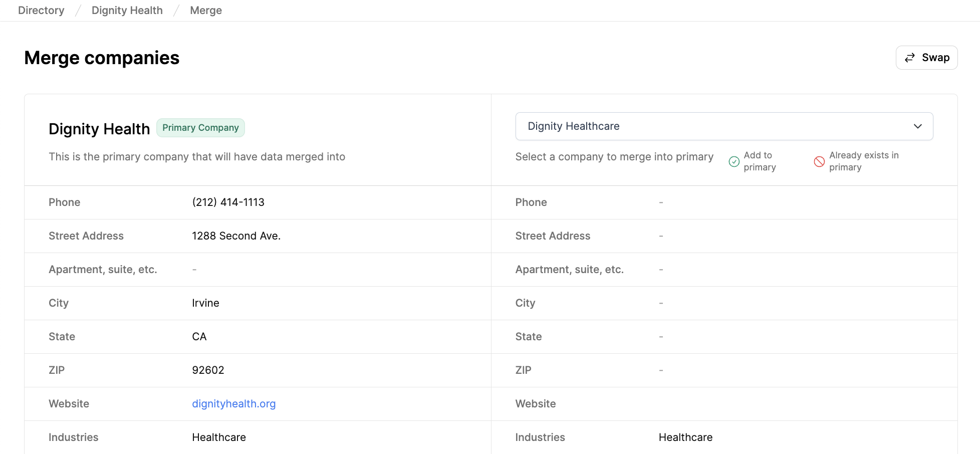Click the Swap button
The height and width of the screenshot is (454, 980).
click(x=926, y=58)
